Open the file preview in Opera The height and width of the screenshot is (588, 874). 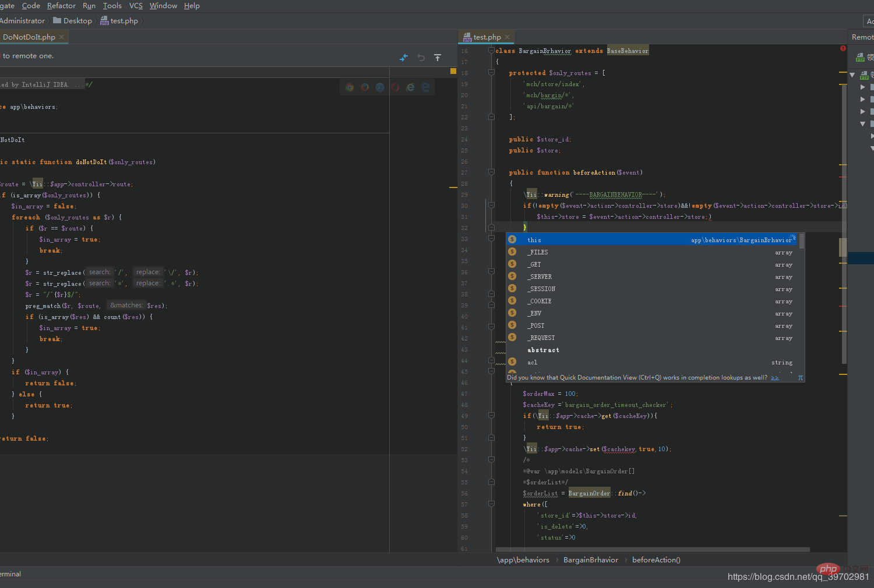[x=395, y=87]
